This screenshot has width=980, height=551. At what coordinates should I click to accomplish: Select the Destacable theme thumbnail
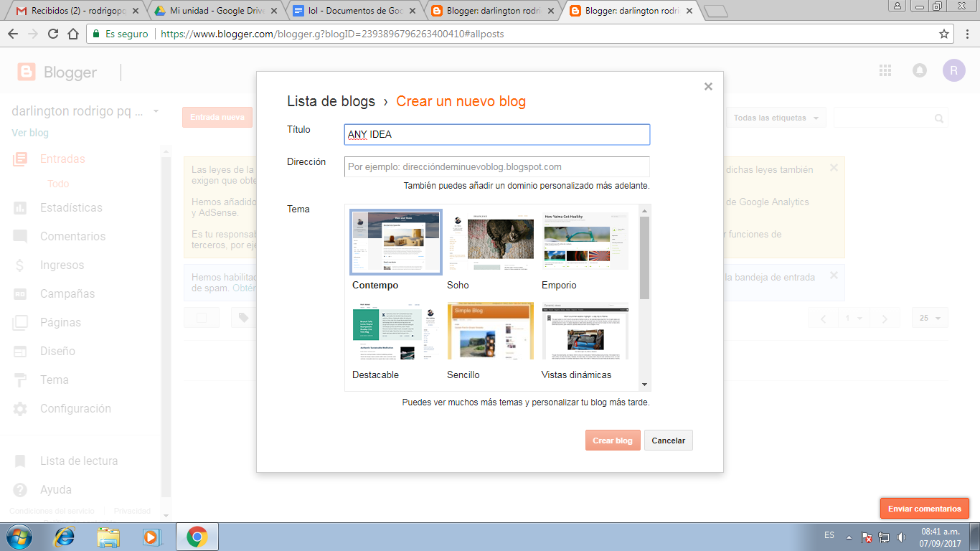[x=396, y=331]
